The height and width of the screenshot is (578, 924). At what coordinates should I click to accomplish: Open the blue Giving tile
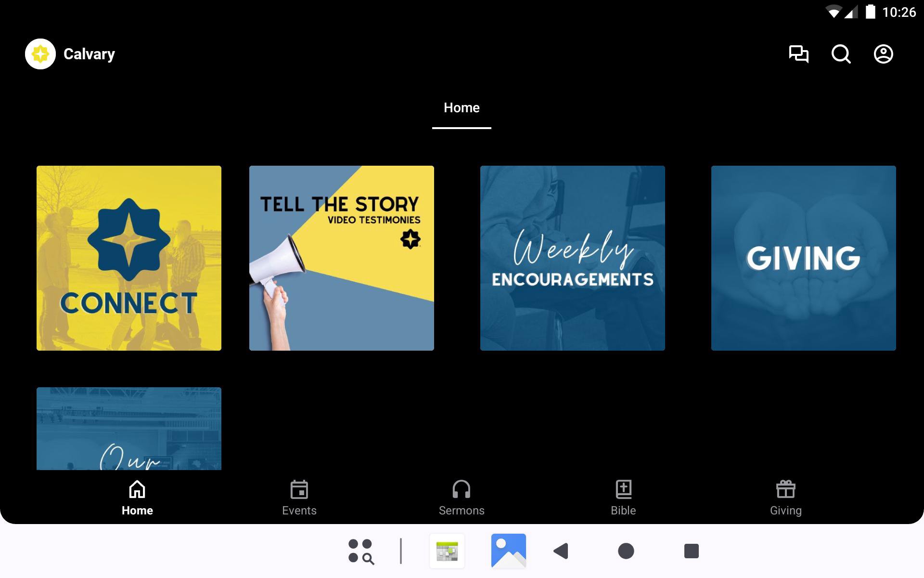pos(803,258)
